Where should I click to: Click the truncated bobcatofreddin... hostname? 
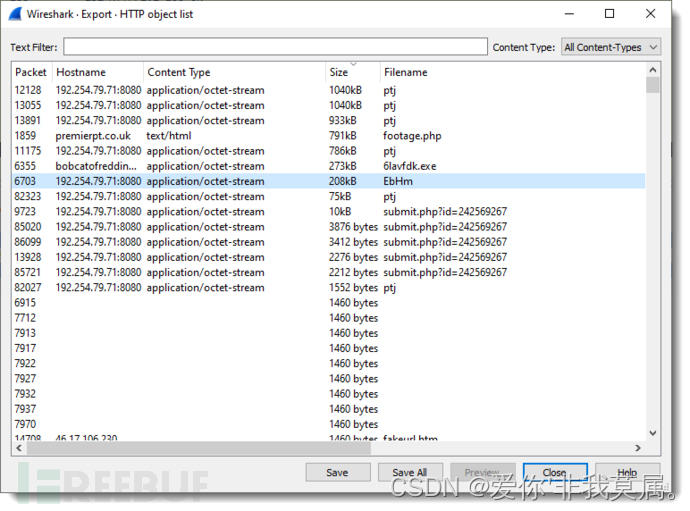[x=96, y=166]
